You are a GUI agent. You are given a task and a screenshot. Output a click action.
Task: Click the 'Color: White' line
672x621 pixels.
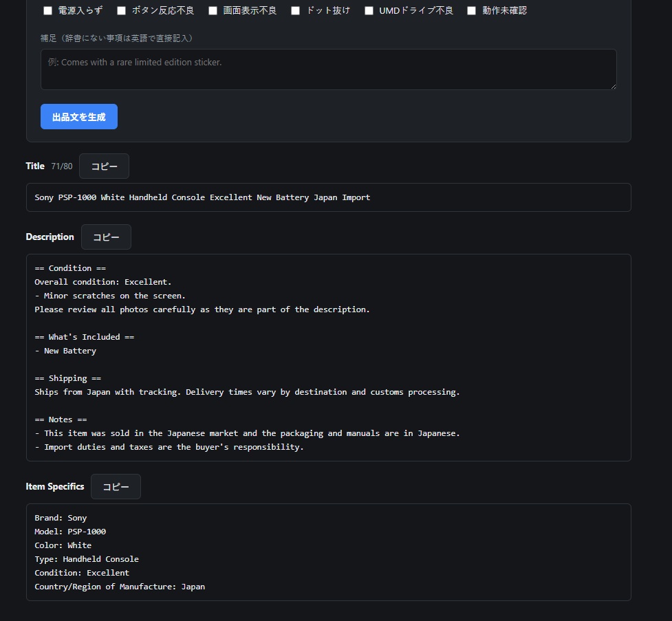(63, 545)
